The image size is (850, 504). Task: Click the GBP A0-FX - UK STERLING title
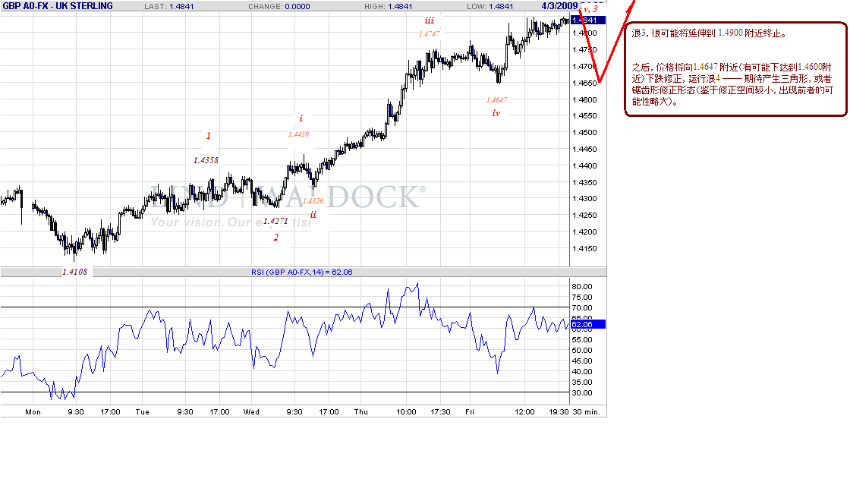tap(58, 6)
